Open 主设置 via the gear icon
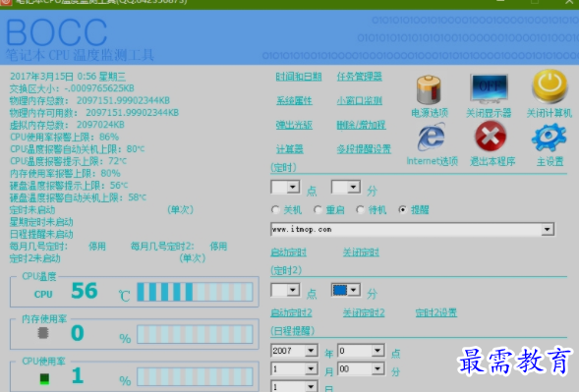Viewport: 579px width, 392px height. 550,137
